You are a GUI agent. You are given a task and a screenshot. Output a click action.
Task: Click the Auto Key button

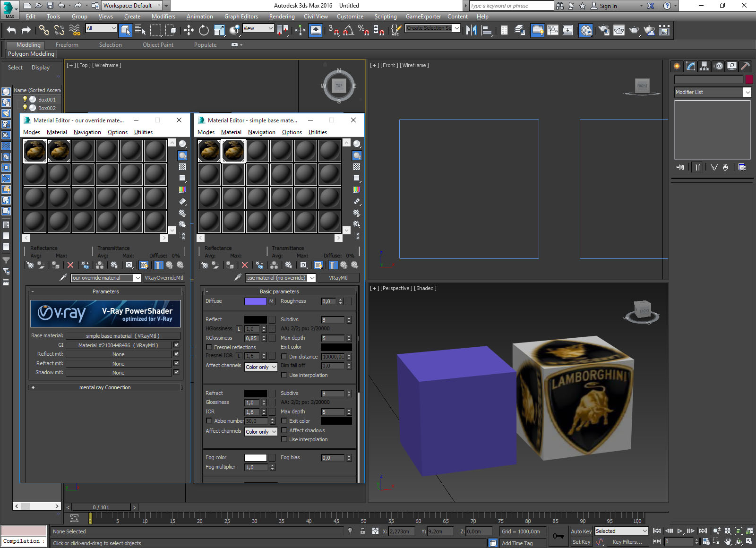pos(581,531)
